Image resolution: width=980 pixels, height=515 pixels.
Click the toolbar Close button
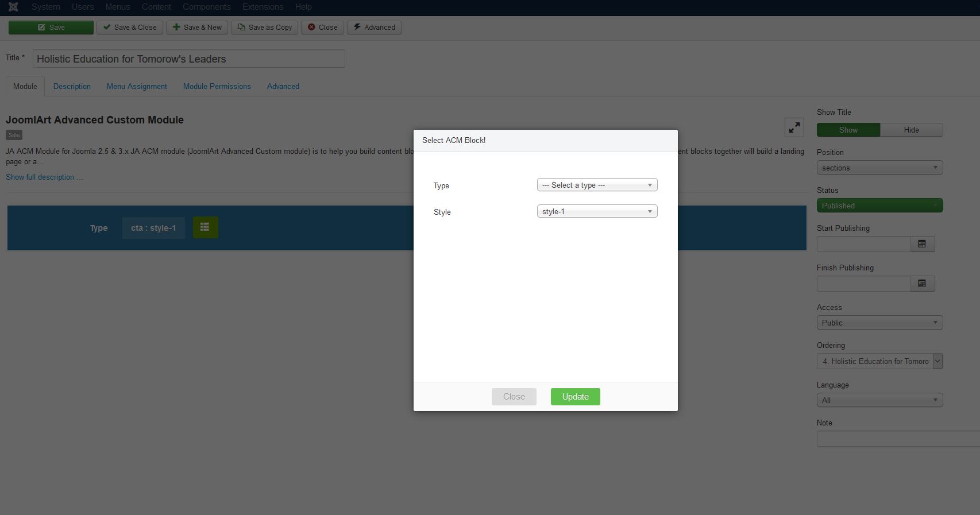322,28
